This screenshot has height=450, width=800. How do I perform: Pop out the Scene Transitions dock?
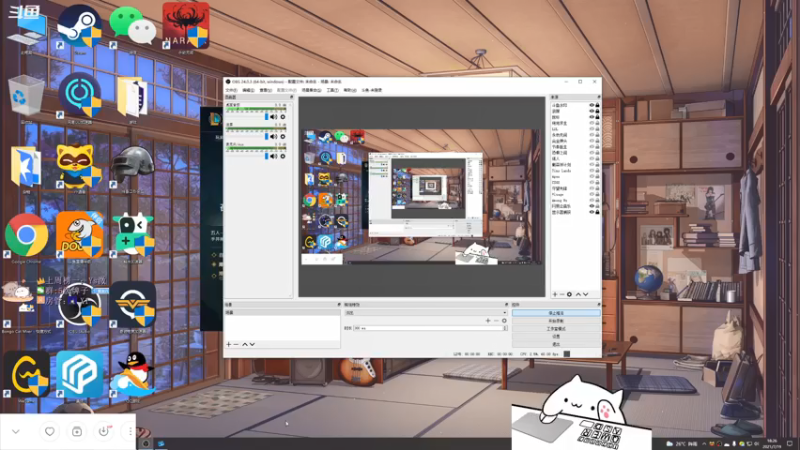coord(506,305)
